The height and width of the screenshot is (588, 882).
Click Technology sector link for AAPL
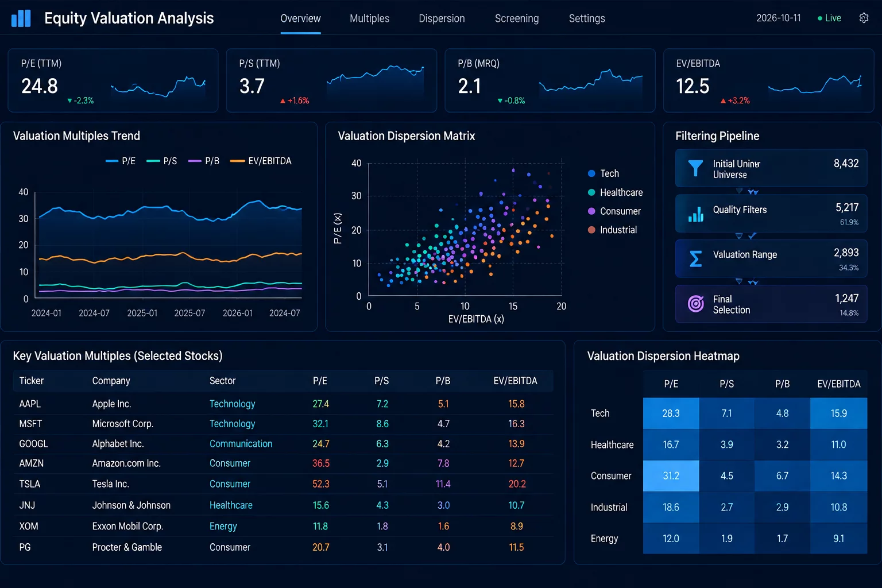(232, 404)
